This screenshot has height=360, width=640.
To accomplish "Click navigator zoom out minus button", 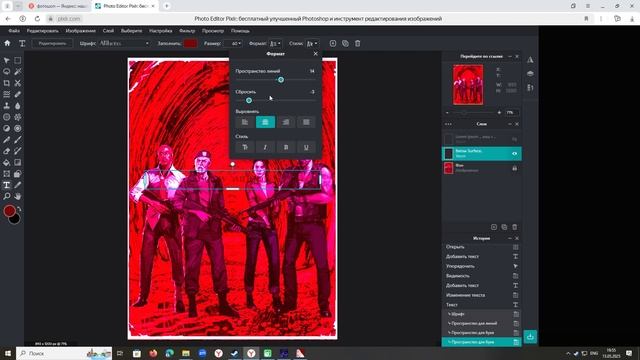I will pos(447,112).
